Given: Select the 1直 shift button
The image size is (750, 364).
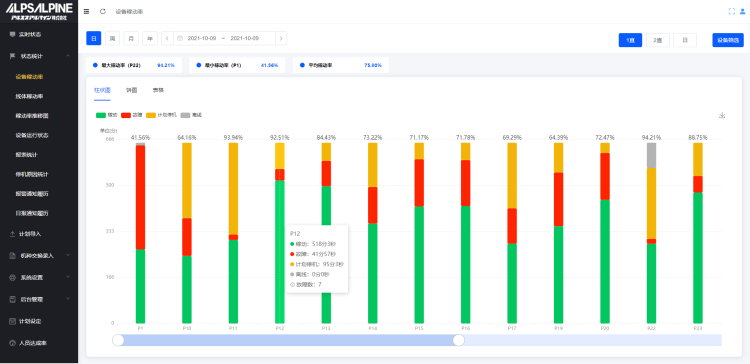Looking at the screenshot, I should (x=630, y=40).
